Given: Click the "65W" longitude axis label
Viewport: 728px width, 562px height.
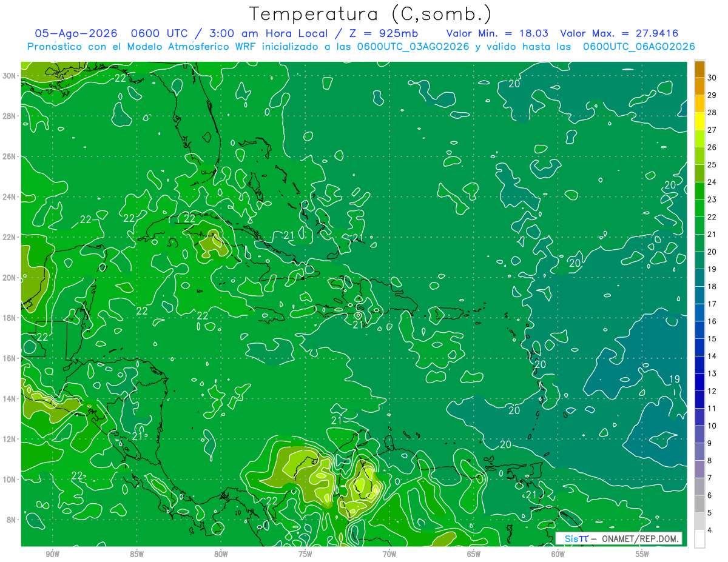Looking at the screenshot, I should click(x=474, y=554).
